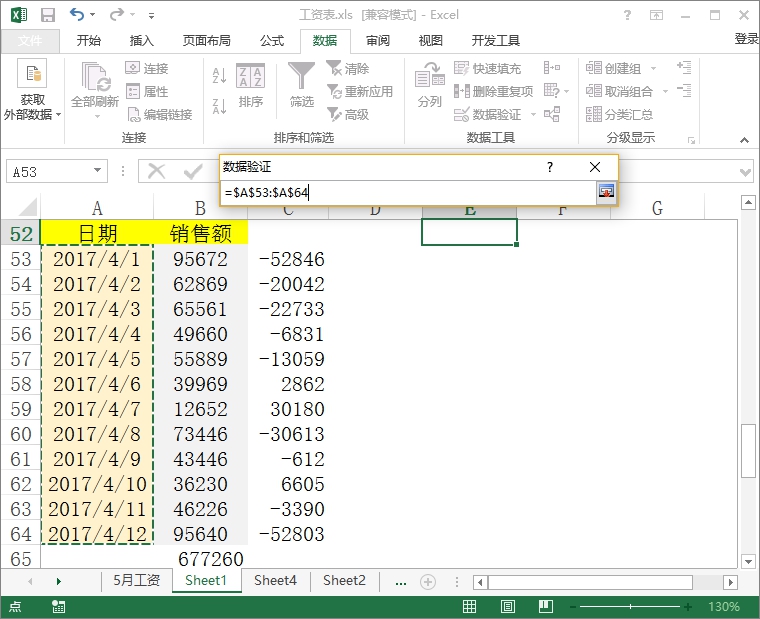This screenshot has width=760, height=619.
Task: Sort ascending A to Z icon
Action: coord(219,75)
